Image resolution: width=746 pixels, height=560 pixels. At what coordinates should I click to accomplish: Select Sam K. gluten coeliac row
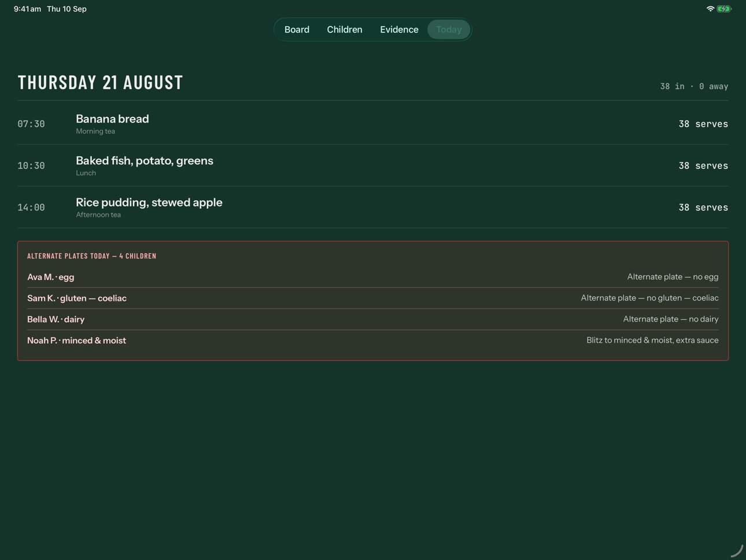(373, 298)
